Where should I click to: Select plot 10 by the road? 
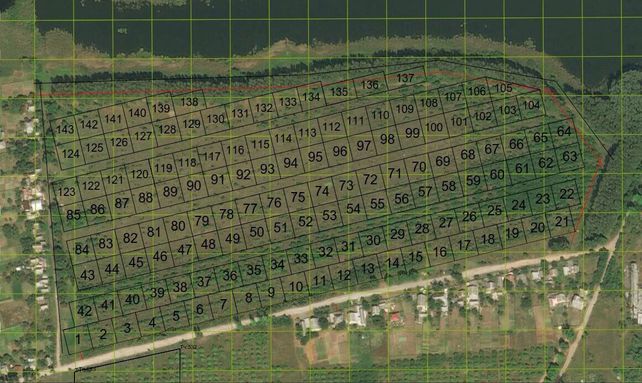point(296,287)
